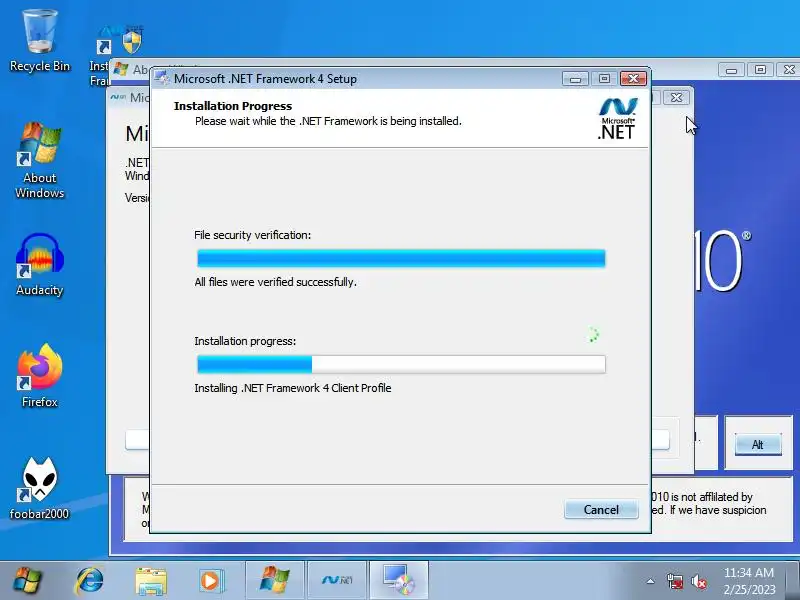Minimize the About Windows background window

(x=731, y=69)
